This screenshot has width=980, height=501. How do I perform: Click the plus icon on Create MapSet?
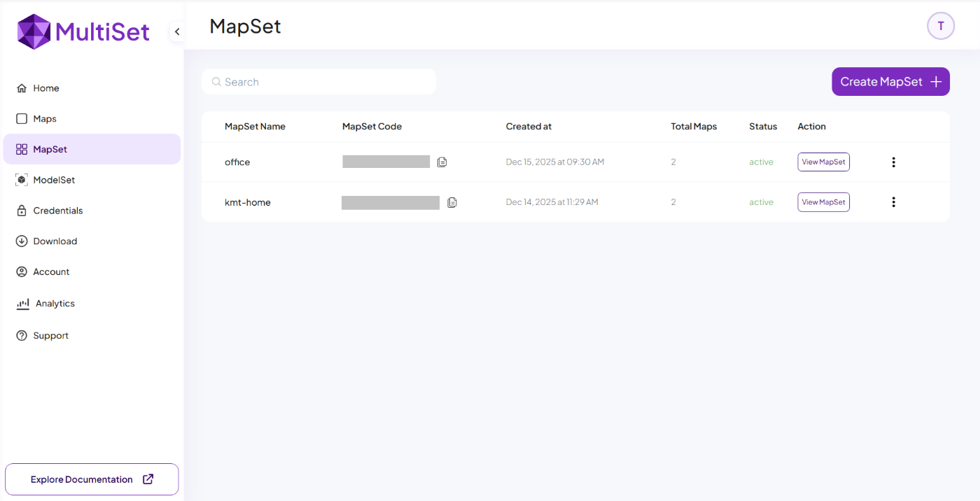[x=936, y=82]
